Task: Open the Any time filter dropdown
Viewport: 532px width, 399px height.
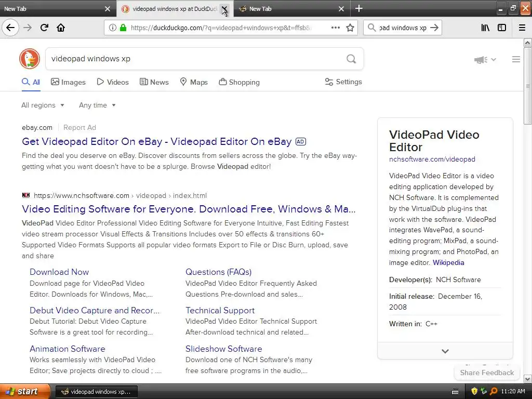Action: [97, 105]
